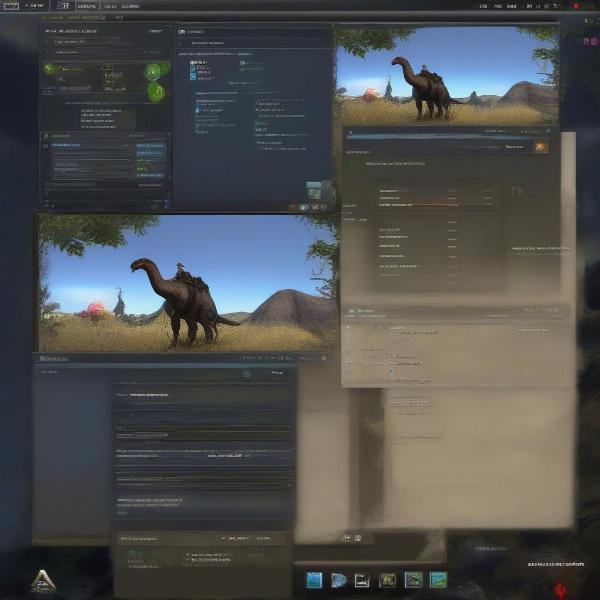Screen dimensions: 600x600
Task: Open the gold-framed dock icon
Action: point(387,580)
